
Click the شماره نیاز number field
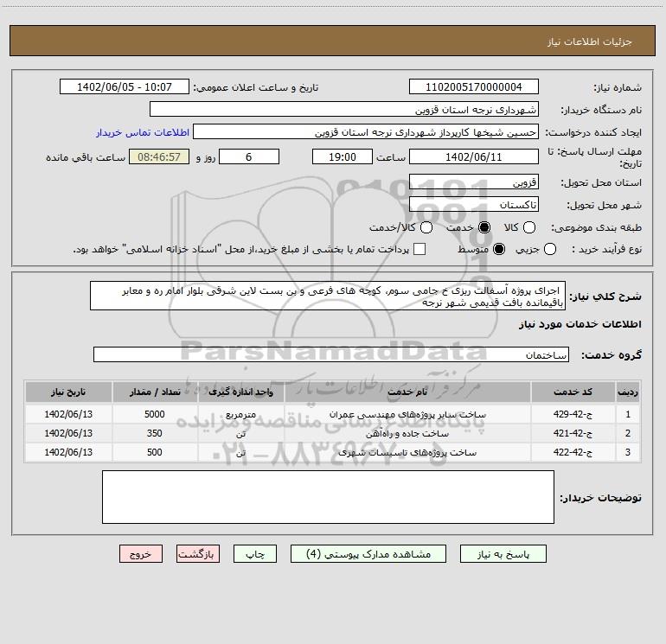pyautogui.click(x=474, y=87)
